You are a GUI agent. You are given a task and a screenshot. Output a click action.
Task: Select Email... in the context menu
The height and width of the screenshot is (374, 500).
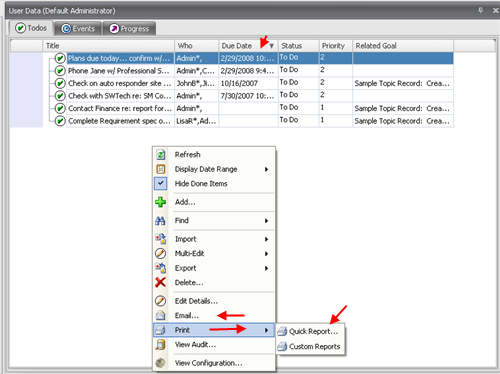pyautogui.click(x=214, y=315)
